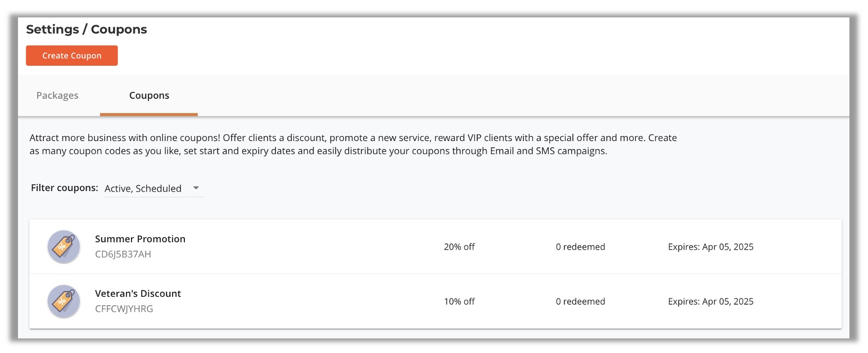Image resolution: width=868 pixels, height=353 pixels.
Task: Click Veteran's Discount's 0 redeemed count
Action: point(580,301)
